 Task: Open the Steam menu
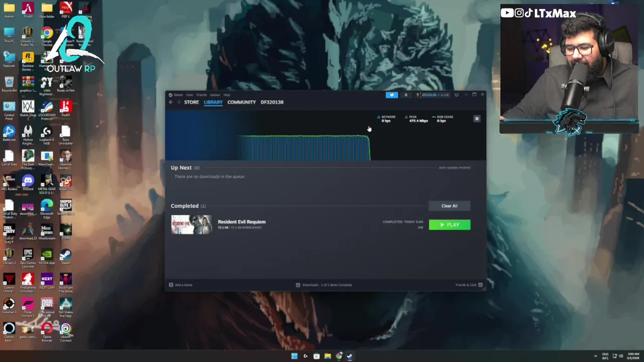(x=177, y=95)
